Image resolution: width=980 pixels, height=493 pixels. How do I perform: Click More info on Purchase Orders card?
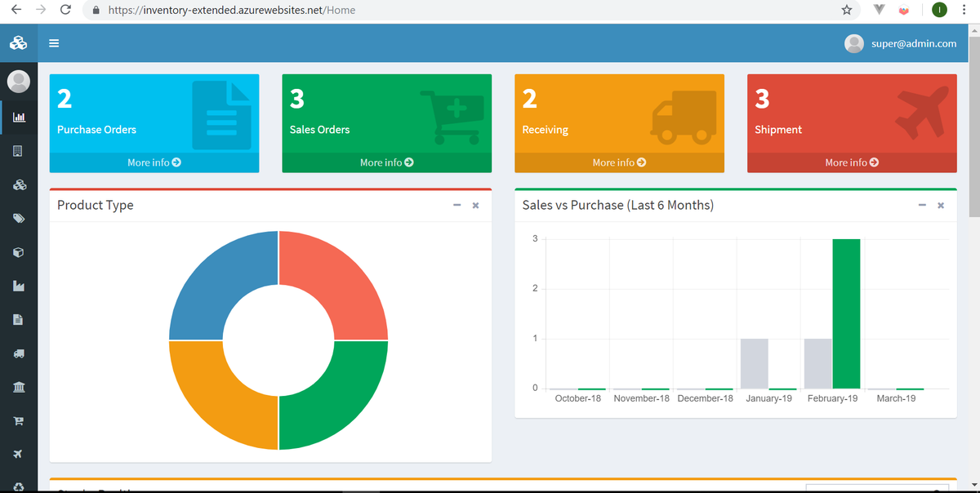pos(154,162)
